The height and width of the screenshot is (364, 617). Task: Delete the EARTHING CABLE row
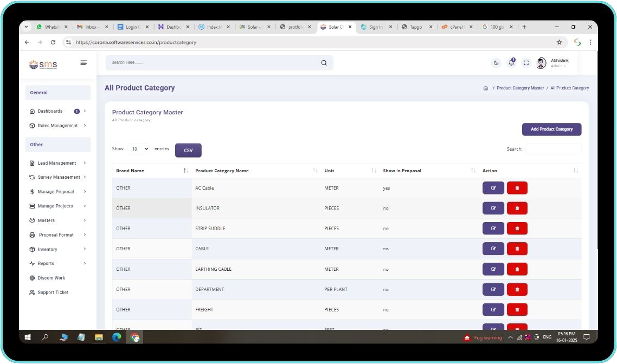click(517, 269)
